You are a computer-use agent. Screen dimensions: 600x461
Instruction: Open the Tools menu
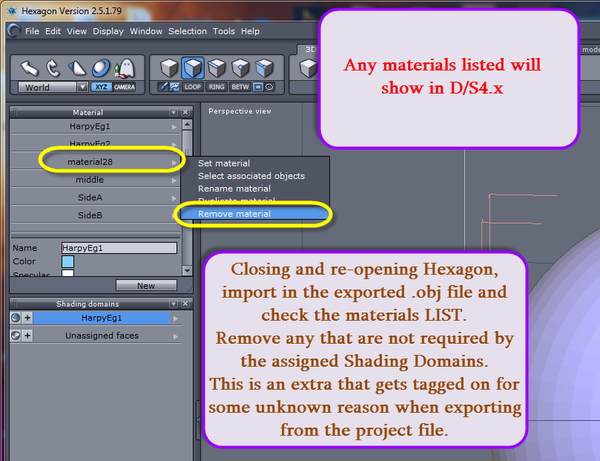[224, 31]
